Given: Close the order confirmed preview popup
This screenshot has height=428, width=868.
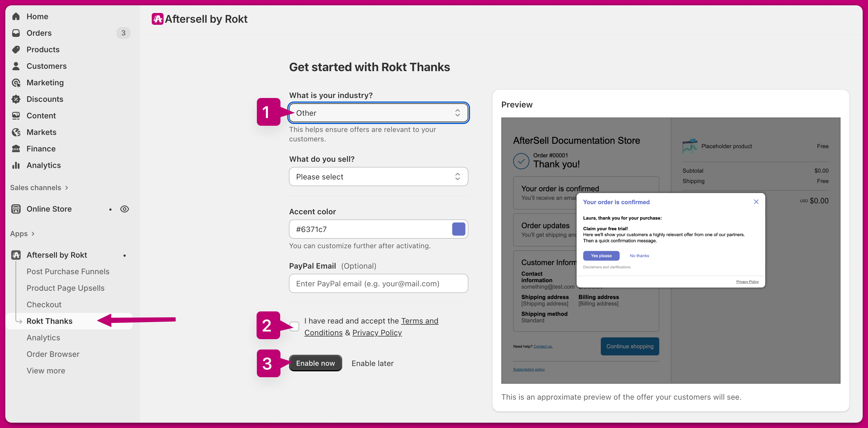Looking at the screenshot, I should point(756,202).
